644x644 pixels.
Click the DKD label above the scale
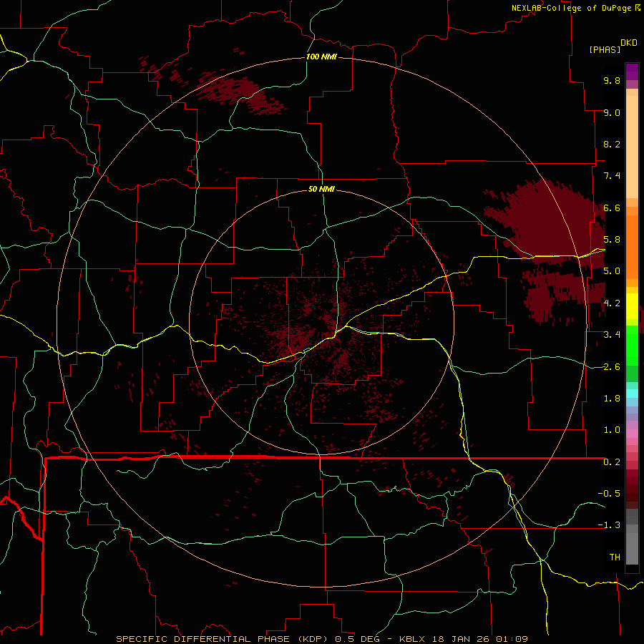[x=629, y=43]
